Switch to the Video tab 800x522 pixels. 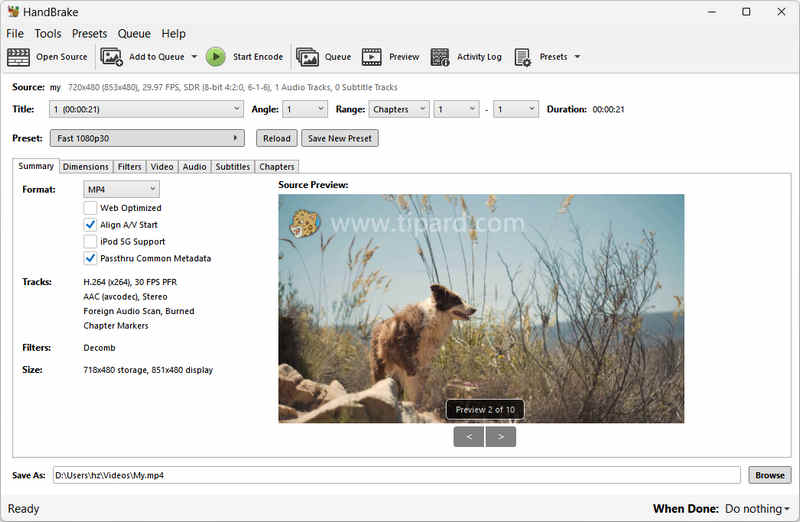[x=162, y=167]
